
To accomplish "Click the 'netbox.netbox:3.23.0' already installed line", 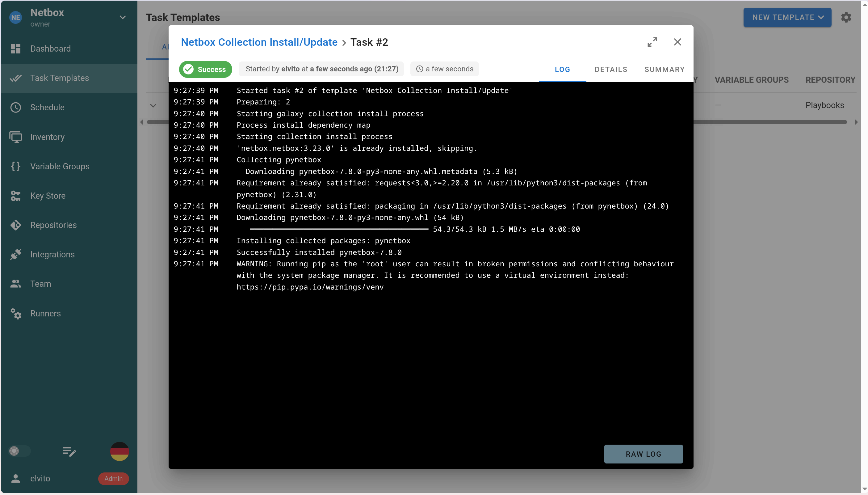I will (357, 148).
